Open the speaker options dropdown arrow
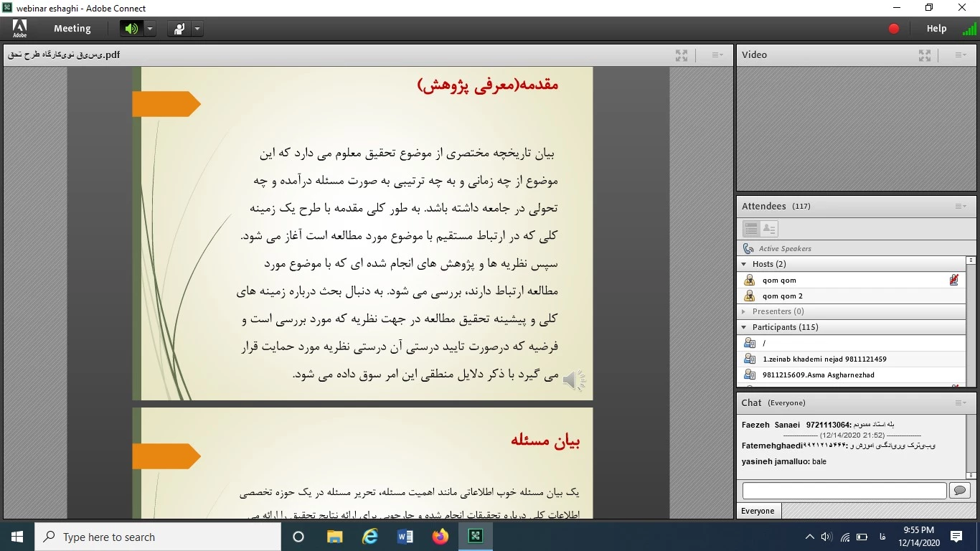980x551 pixels. click(150, 29)
